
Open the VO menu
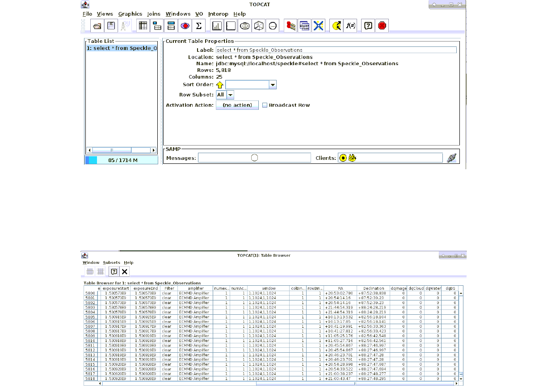(199, 14)
